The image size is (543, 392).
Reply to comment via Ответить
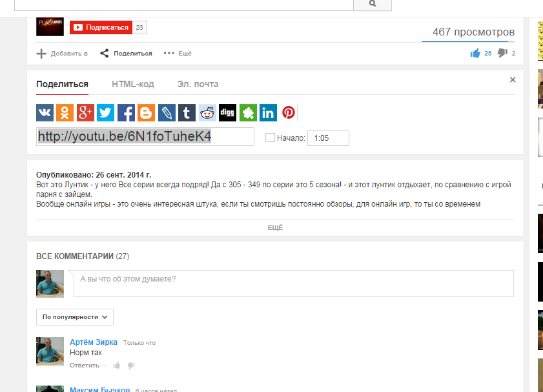click(x=85, y=366)
